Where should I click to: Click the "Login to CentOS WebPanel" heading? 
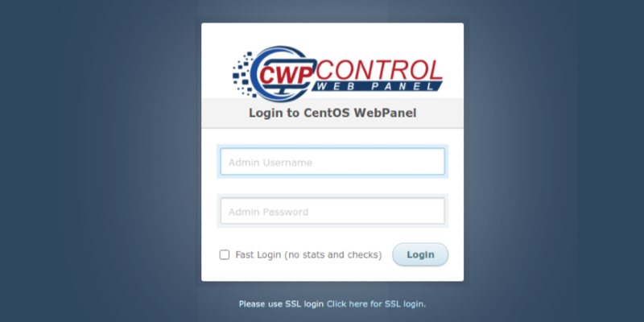coord(332,113)
